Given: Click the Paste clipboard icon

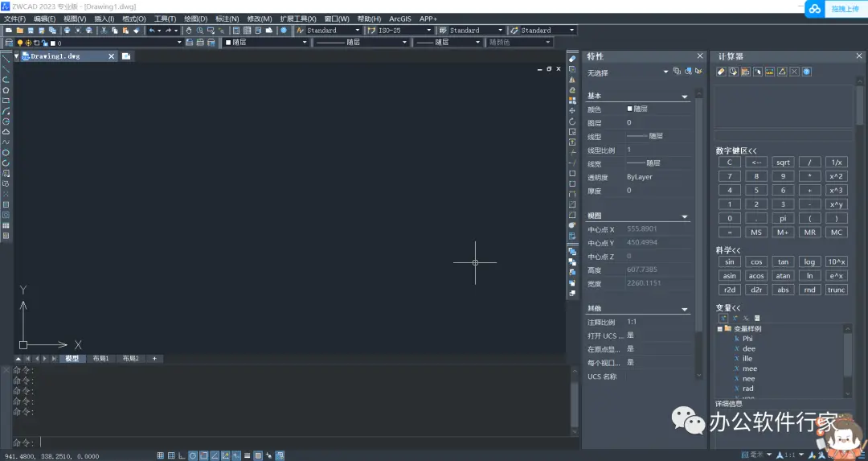Looking at the screenshot, I should coord(125,31).
